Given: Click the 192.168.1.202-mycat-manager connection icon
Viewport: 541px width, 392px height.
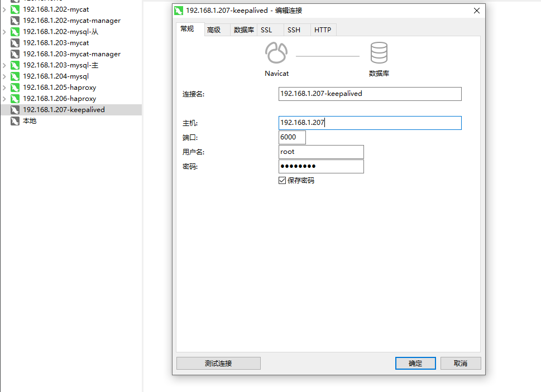Looking at the screenshot, I should coord(15,21).
